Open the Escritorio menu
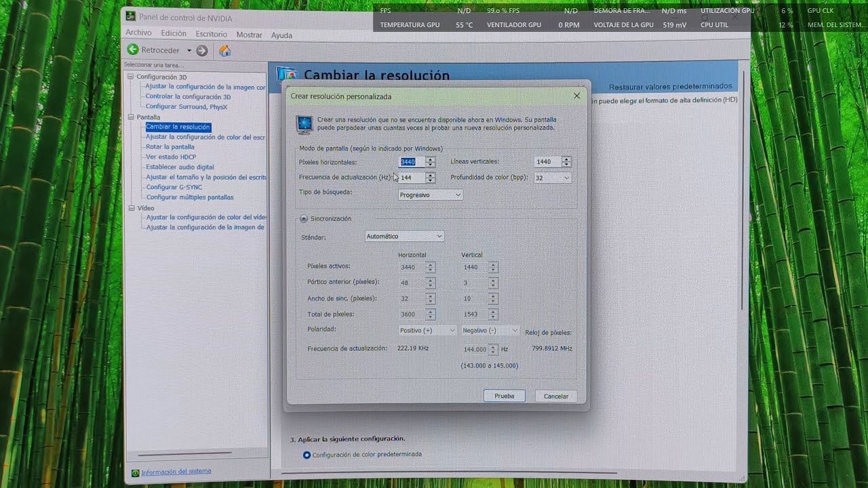This screenshot has width=868, height=488. click(x=211, y=35)
